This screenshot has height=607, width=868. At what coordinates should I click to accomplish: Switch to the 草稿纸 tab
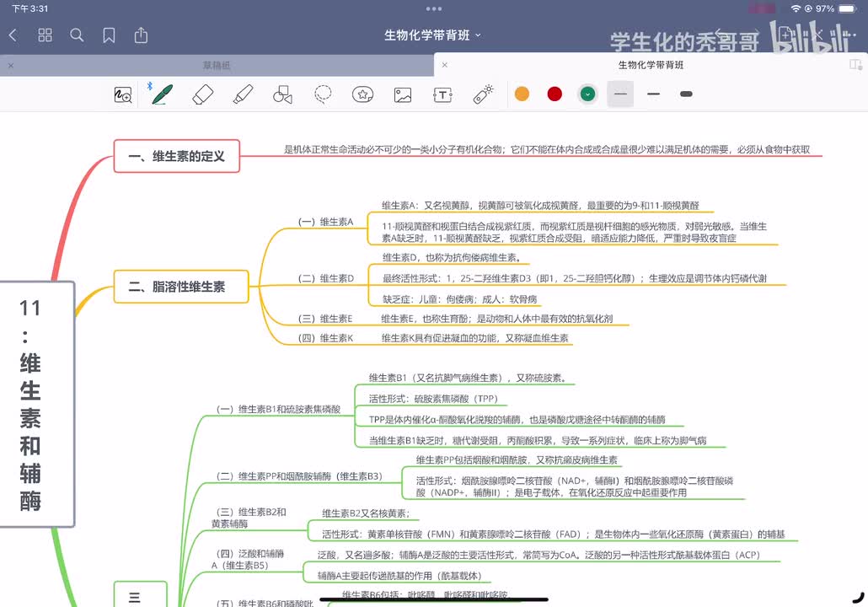click(217, 66)
